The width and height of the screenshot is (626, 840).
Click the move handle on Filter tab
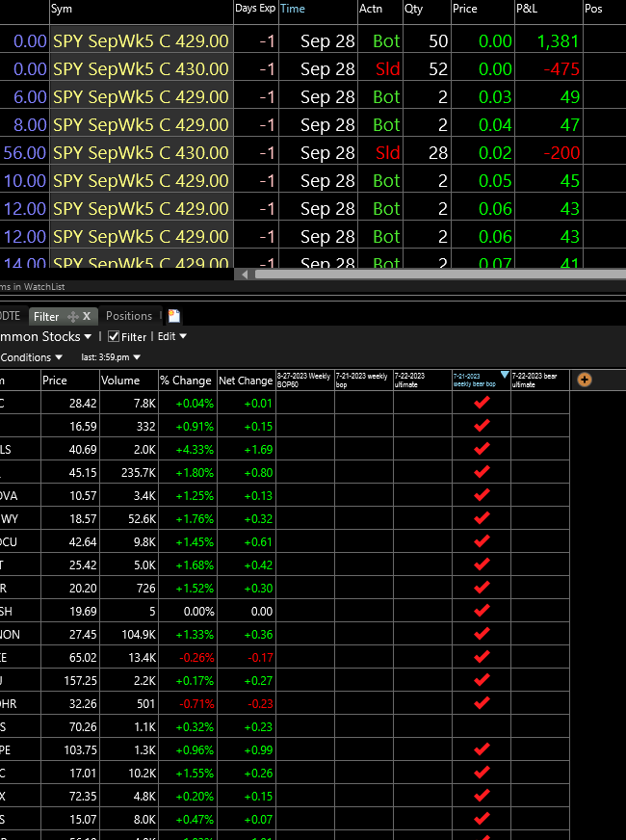72,316
